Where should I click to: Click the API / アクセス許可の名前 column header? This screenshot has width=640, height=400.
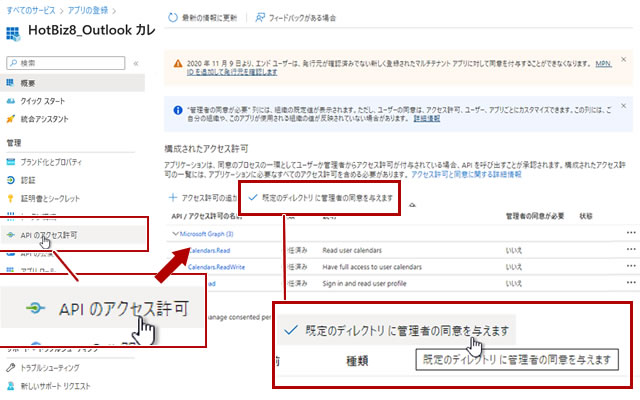click(x=207, y=216)
